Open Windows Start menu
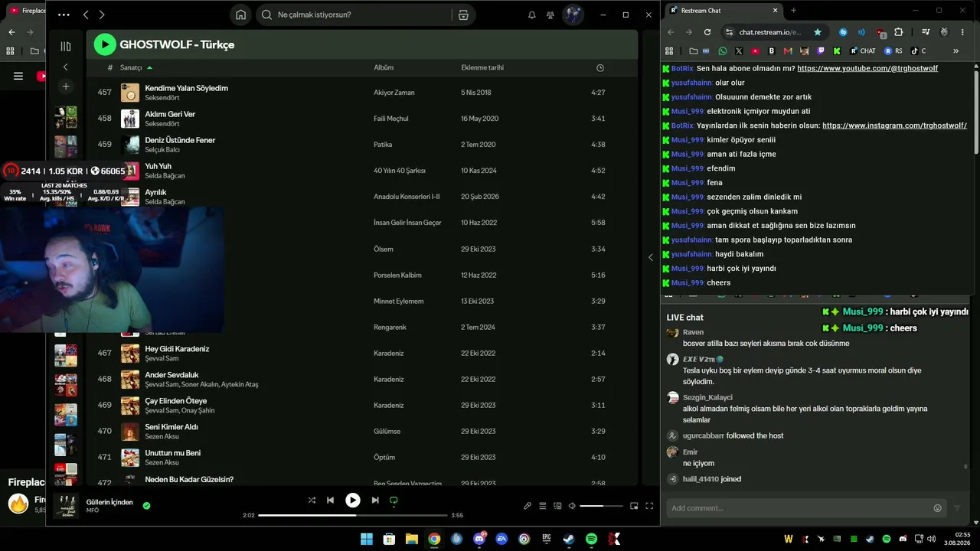The image size is (980, 551). [367, 539]
